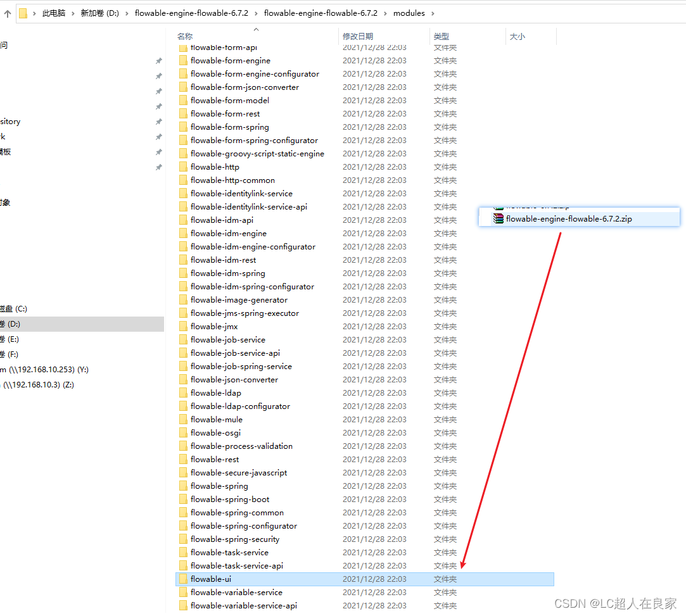Expand breadcrumb chevron after modules

coord(433,13)
